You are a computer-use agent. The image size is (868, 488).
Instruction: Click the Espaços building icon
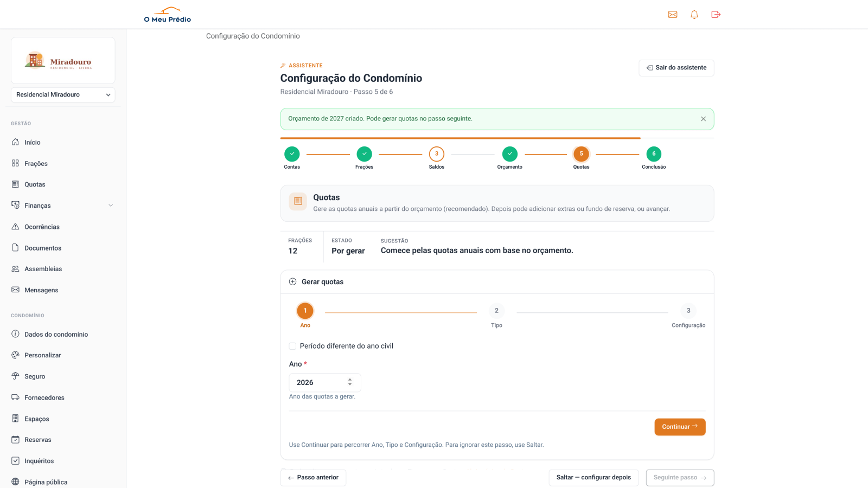click(x=15, y=419)
